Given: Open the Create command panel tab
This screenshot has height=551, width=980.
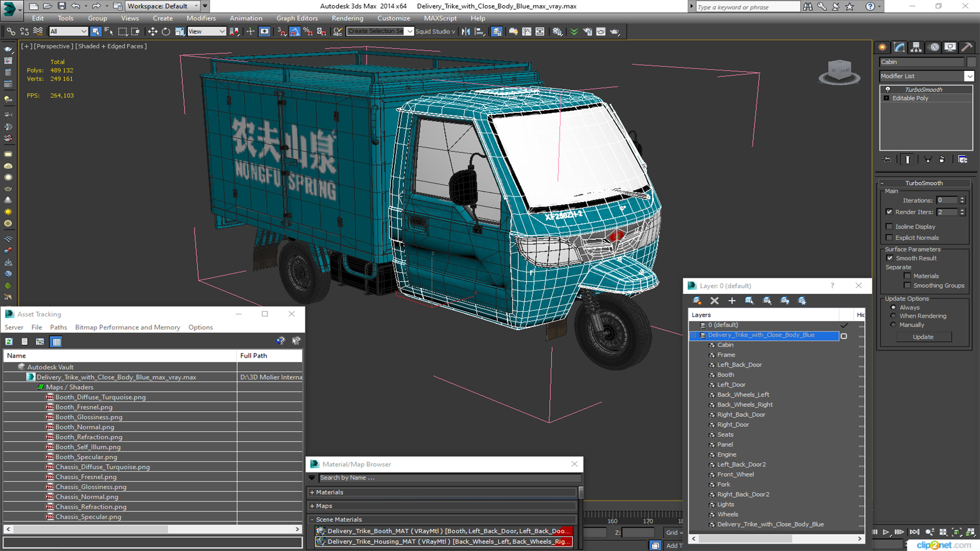Looking at the screenshot, I should (x=883, y=47).
